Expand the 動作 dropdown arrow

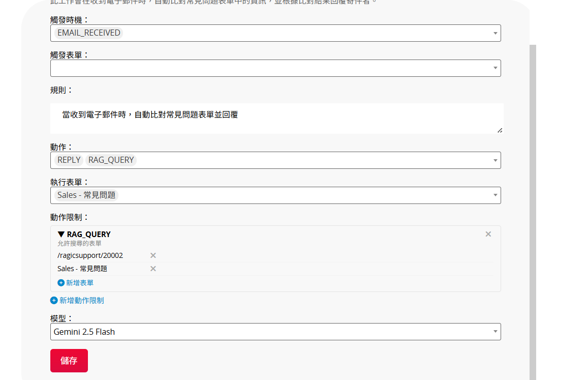495,160
